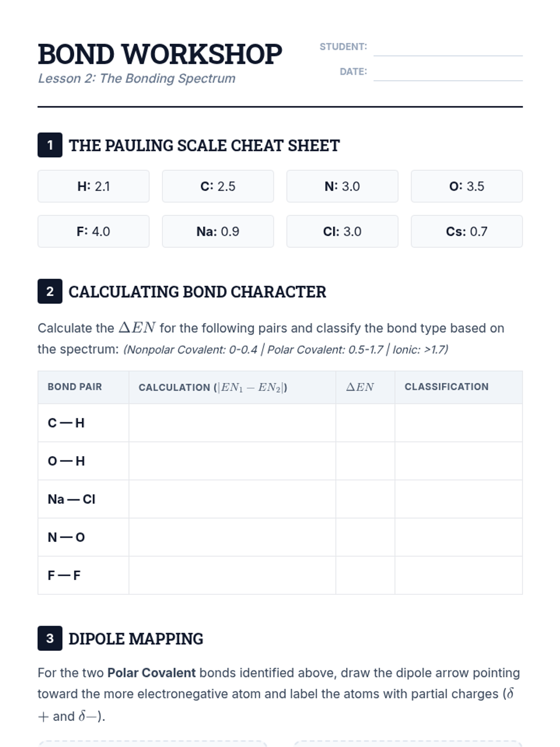The width and height of the screenshot is (560, 747).
Task: Click the classification cell for Na—Cl row
Action: (459, 499)
